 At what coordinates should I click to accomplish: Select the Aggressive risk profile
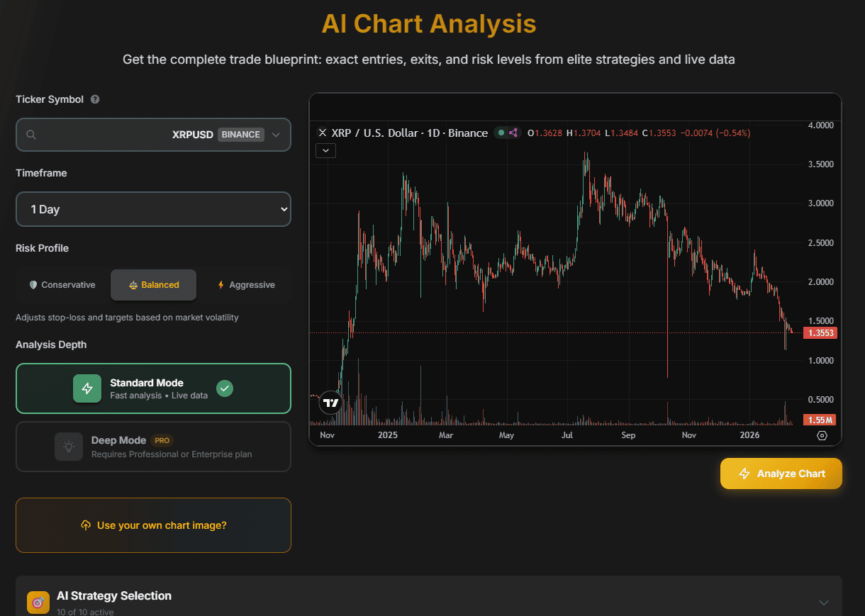pyautogui.click(x=245, y=285)
